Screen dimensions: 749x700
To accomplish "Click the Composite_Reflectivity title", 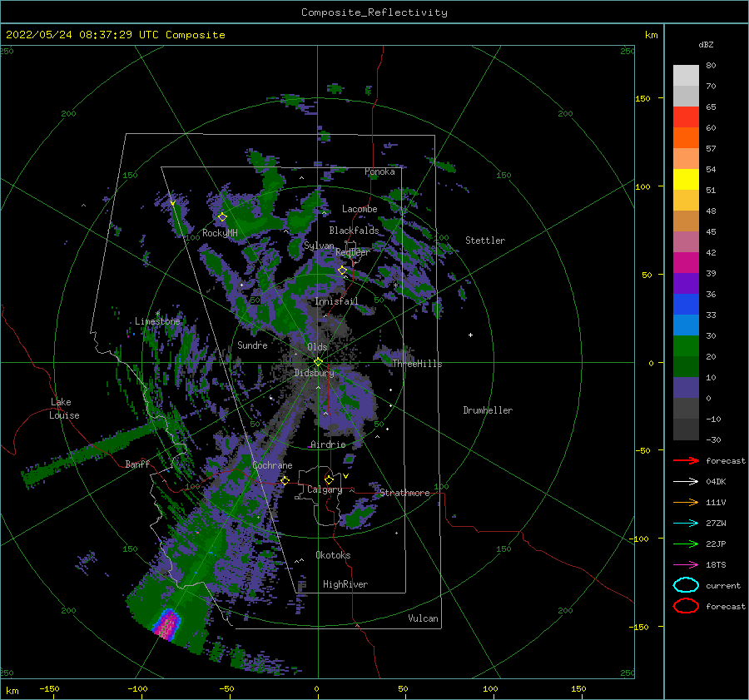I will click(x=374, y=12).
